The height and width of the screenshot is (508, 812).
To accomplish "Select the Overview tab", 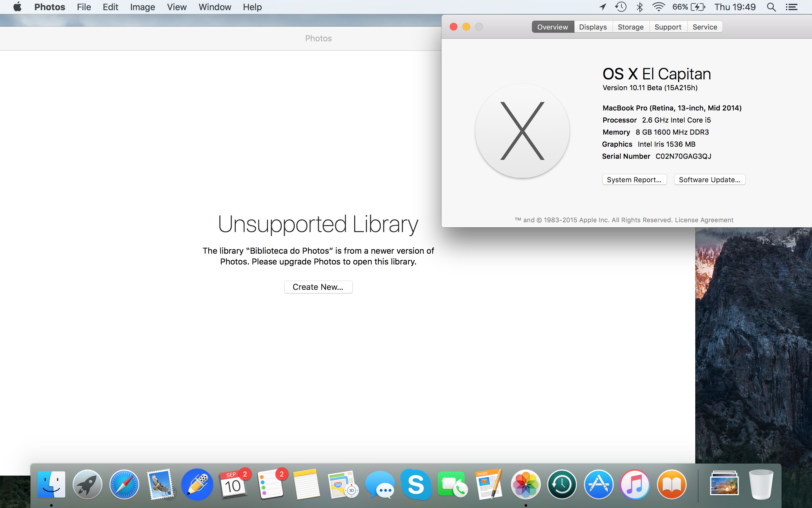I will tap(553, 27).
